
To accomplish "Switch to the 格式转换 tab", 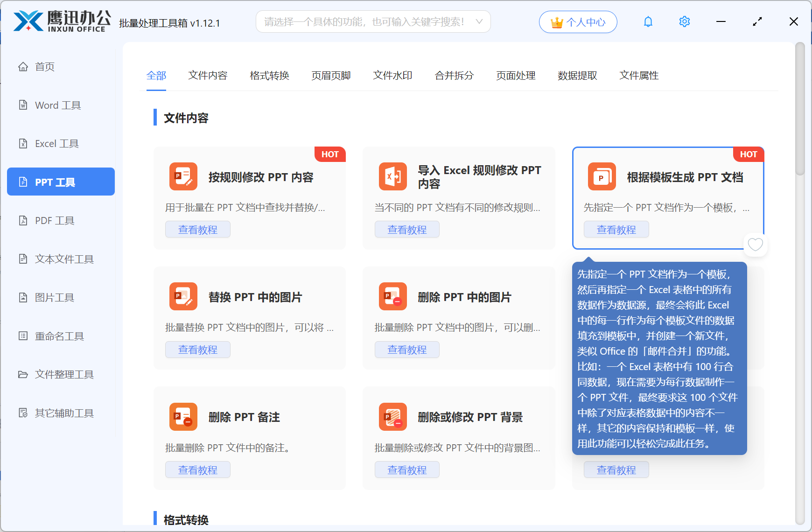I will 269,75.
